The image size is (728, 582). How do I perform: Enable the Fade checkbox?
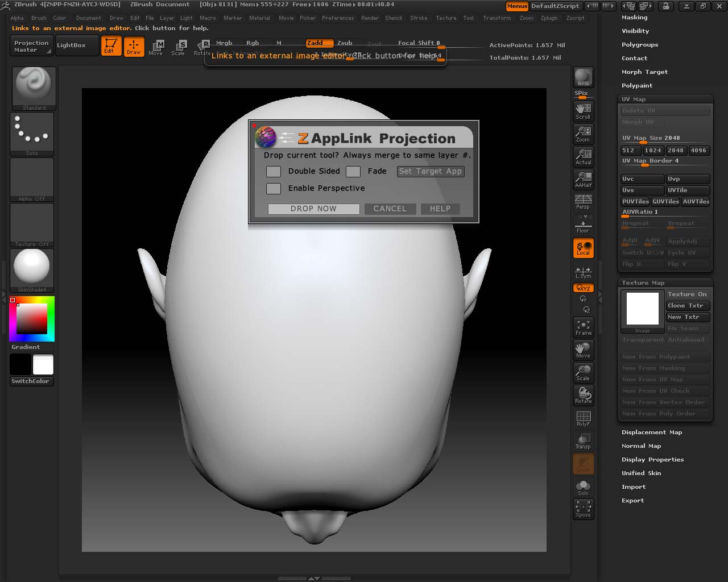[353, 171]
